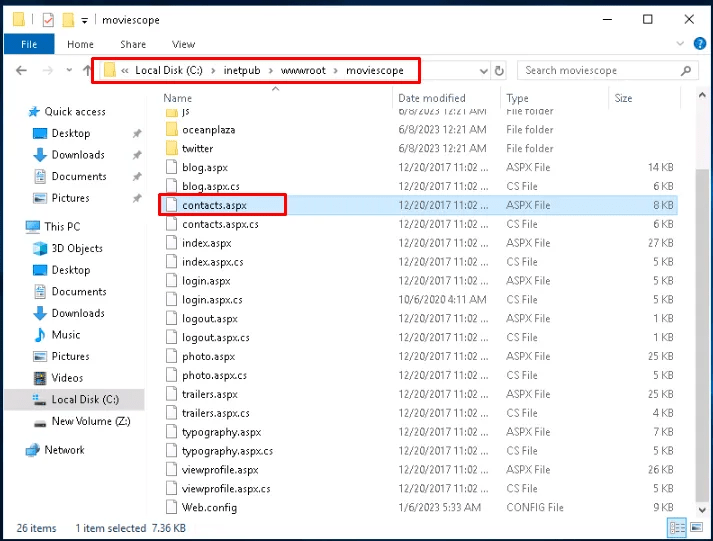
Task: Expand the ribbon using the chevron
Action: pos(682,44)
